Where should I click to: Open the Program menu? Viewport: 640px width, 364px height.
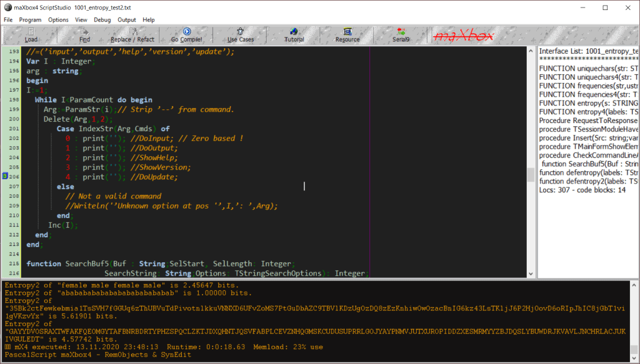point(30,20)
